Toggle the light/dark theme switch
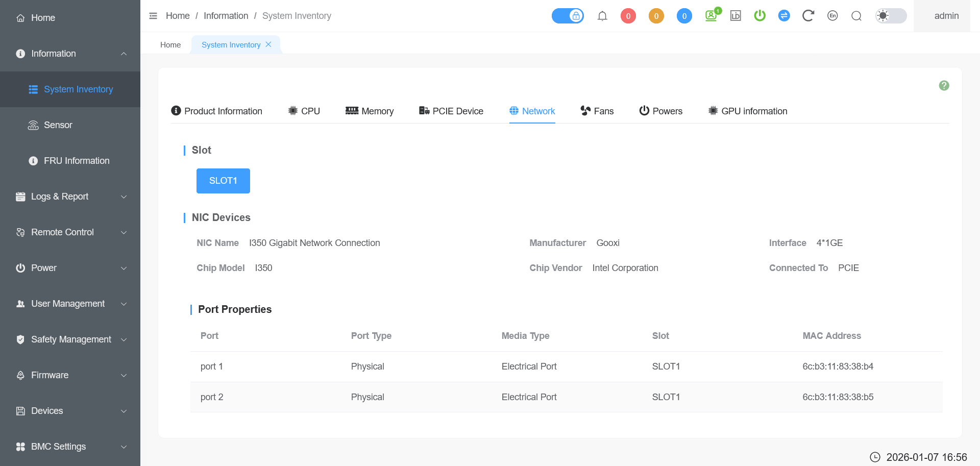Image resolution: width=980 pixels, height=466 pixels. click(x=891, y=16)
